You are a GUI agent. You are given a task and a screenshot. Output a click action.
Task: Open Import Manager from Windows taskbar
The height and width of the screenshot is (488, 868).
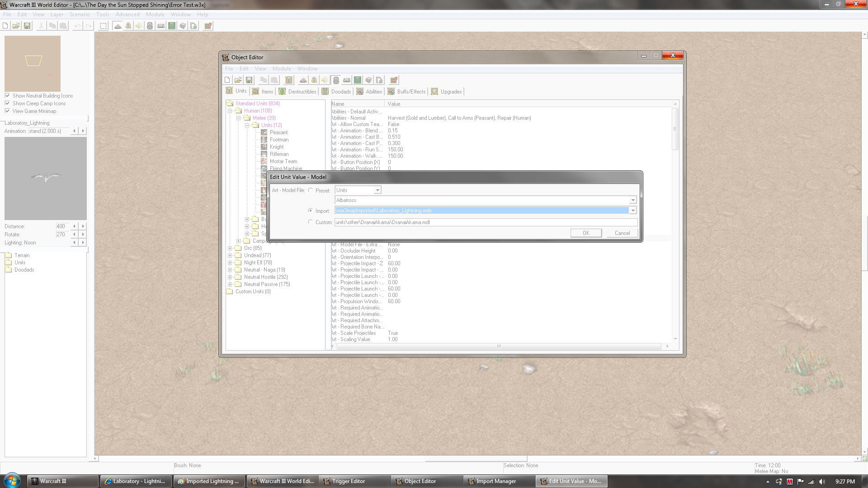499,481
